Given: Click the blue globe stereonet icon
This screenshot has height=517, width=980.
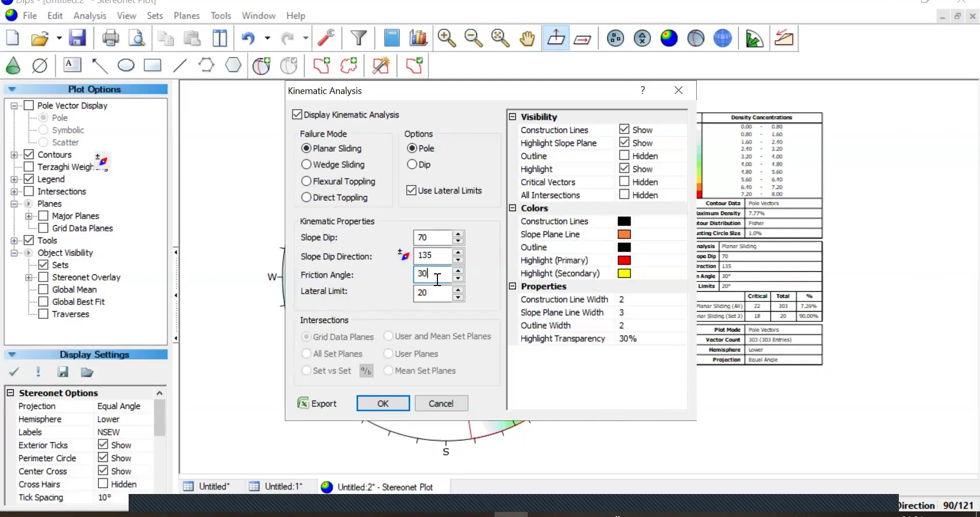Looking at the screenshot, I should pos(723,38).
